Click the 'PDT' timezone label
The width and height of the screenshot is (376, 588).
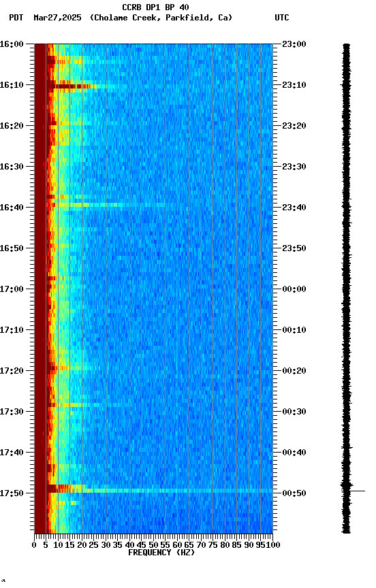[16, 18]
